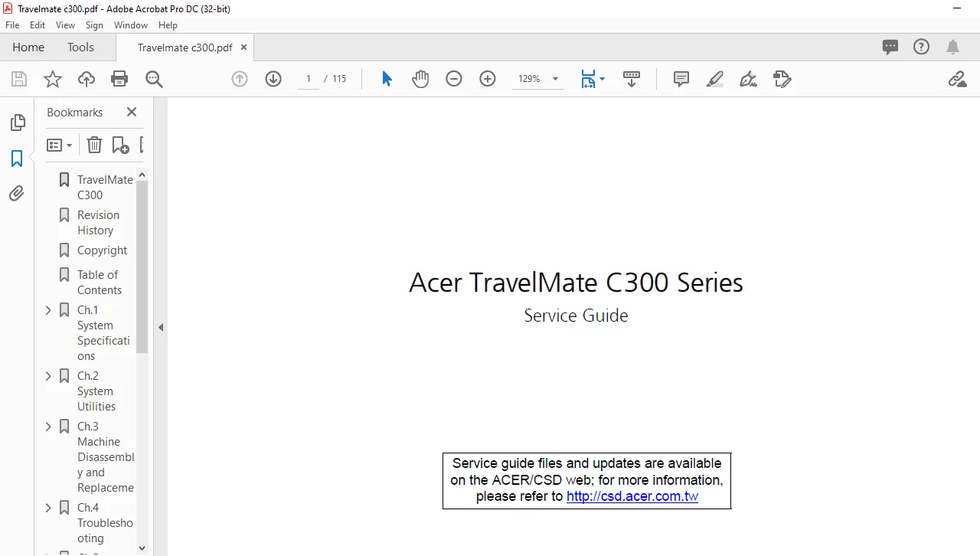Viewport: 980px width, 556px height.
Task: Click the stamp tool icon
Action: (x=782, y=79)
